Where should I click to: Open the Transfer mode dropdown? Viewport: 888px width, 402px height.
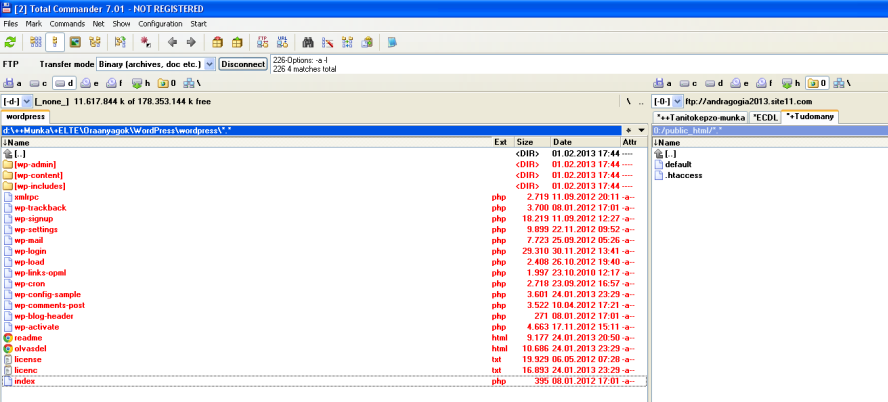tap(210, 64)
